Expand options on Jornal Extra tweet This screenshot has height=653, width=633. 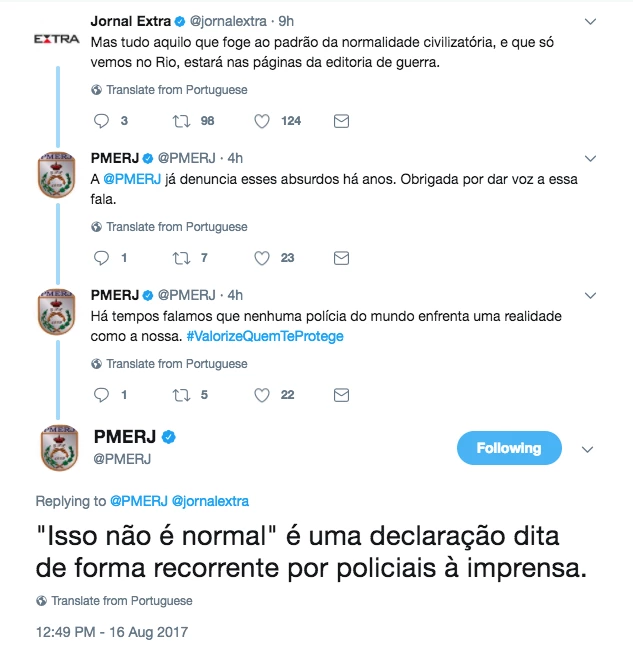(x=590, y=21)
